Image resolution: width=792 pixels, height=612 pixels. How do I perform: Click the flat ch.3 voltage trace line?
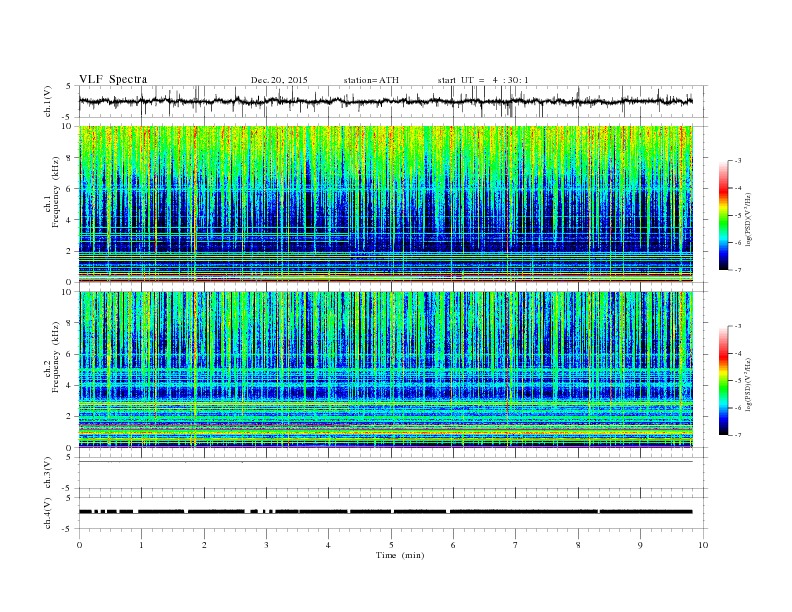click(x=386, y=462)
